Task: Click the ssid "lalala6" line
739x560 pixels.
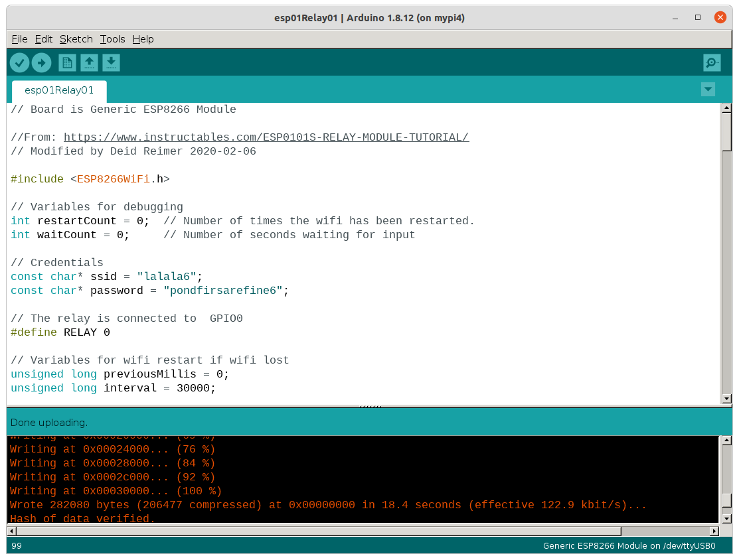Action: click(106, 277)
